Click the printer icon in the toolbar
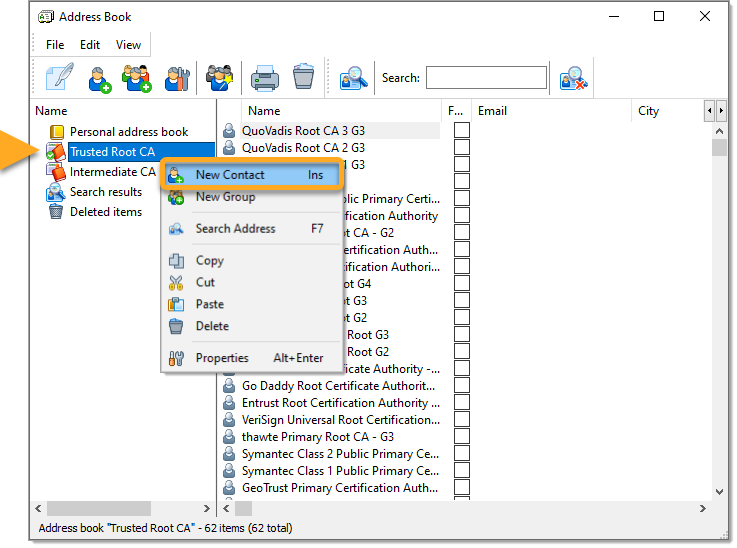Viewport: 737px width, 548px height. (x=264, y=78)
